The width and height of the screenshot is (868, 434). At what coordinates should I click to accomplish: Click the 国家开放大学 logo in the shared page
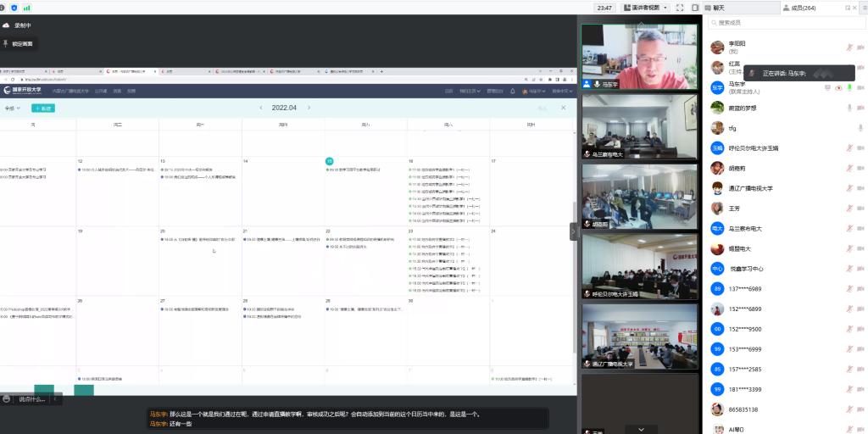point(23,90)
